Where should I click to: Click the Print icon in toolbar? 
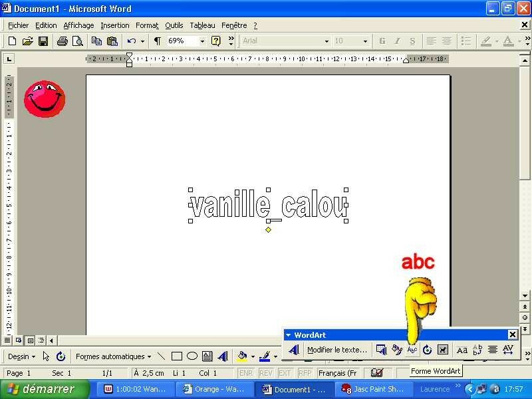(x=63, y=41)
